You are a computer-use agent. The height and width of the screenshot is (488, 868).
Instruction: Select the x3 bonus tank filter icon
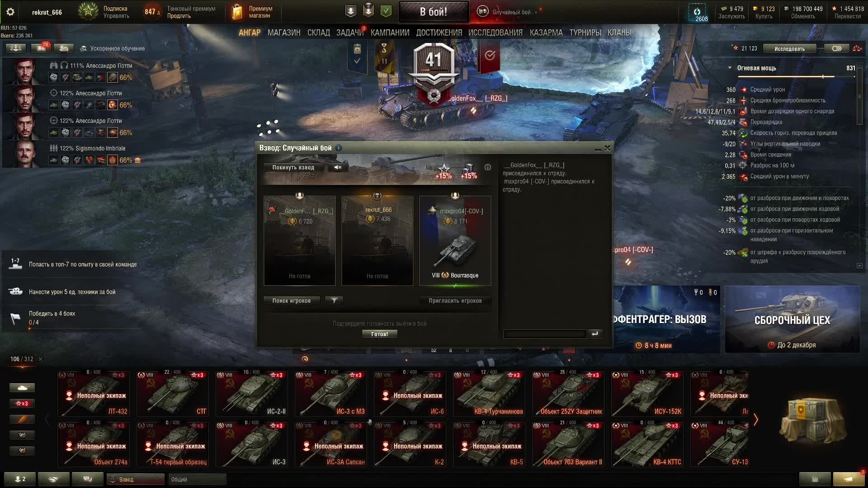click(22, 404)
